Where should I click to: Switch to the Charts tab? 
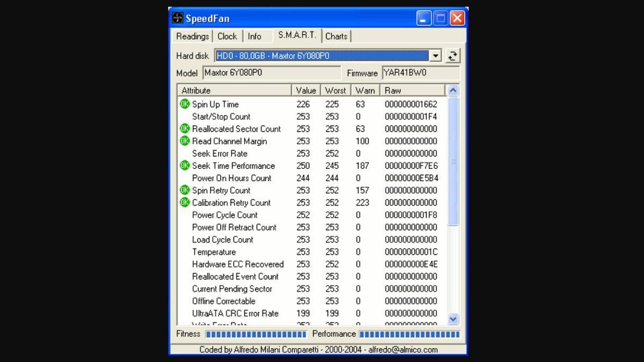[336, 36]
